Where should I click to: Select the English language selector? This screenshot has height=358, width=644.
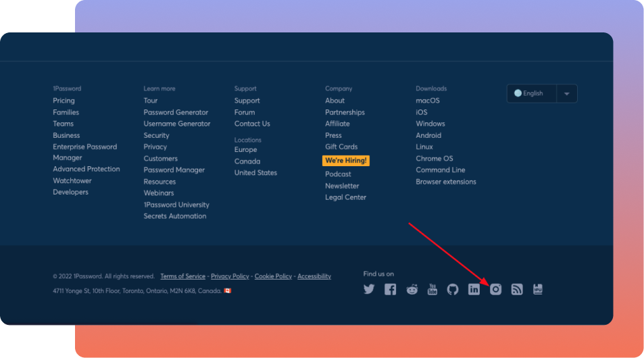(532, 94)
